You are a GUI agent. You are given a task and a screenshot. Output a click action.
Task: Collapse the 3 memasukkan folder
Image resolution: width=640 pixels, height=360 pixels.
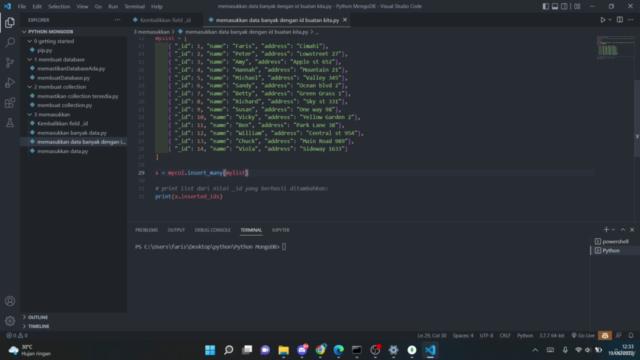[x=73, y=115]
